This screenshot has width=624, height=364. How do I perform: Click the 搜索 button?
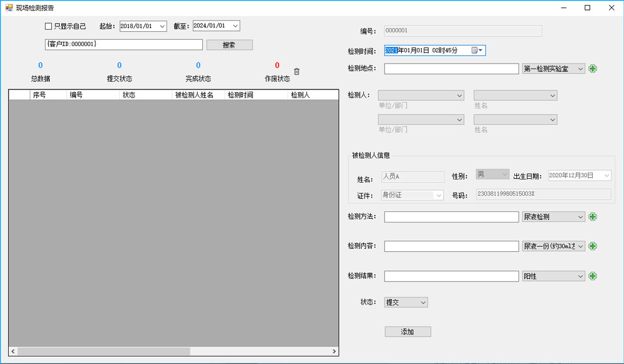(x=229, y=45)
